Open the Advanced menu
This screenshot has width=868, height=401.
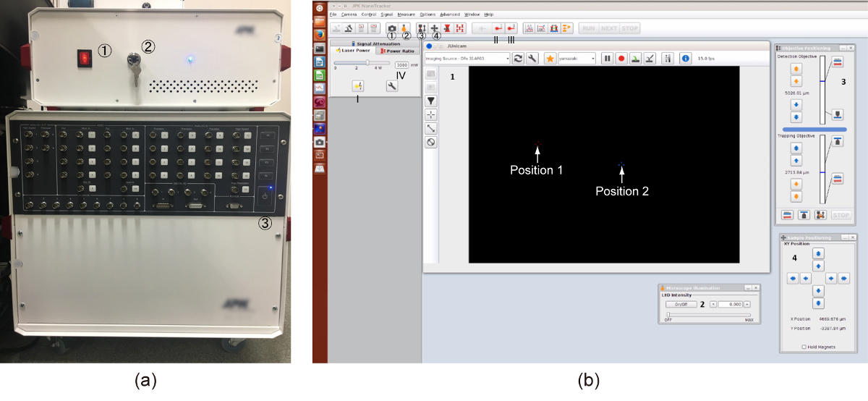pos(450,14)
